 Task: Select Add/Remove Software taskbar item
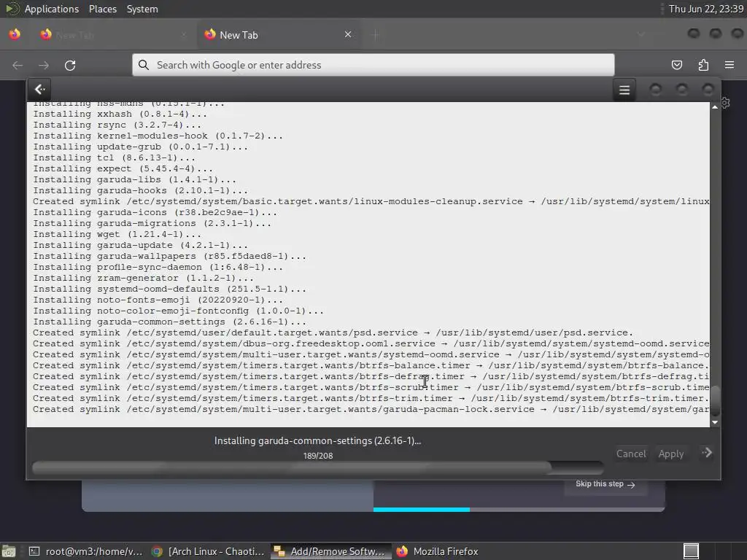(330, 551)
